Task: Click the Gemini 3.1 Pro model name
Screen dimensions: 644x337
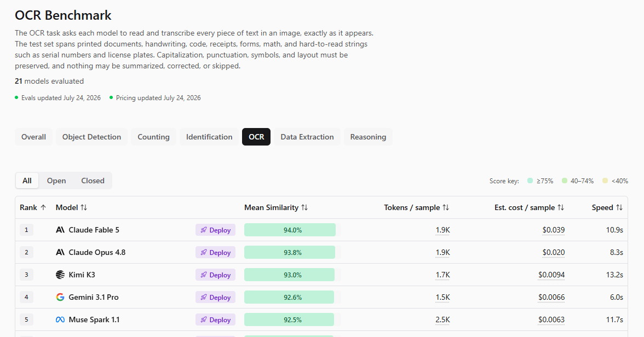Action: 94,297
